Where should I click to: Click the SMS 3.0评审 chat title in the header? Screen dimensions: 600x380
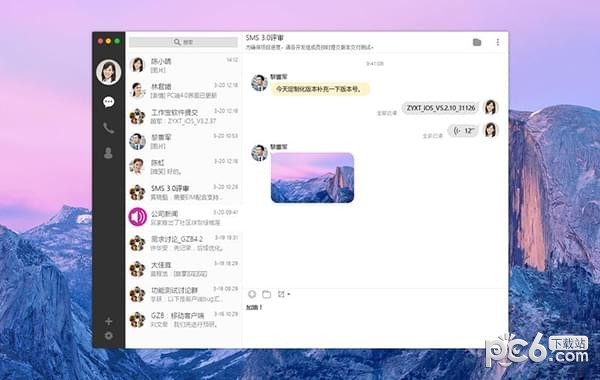point(265,38)
